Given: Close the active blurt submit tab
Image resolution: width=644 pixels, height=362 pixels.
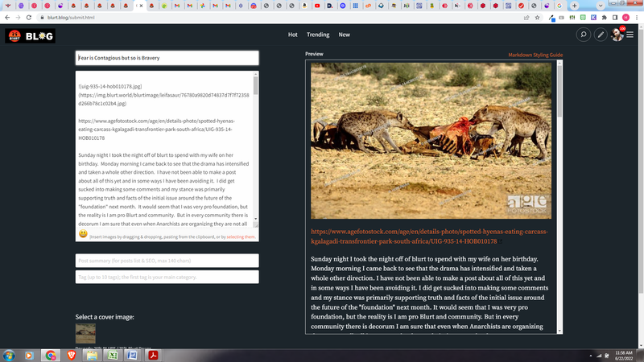Looking at the screenshot, I should click(x=142, y=6).
